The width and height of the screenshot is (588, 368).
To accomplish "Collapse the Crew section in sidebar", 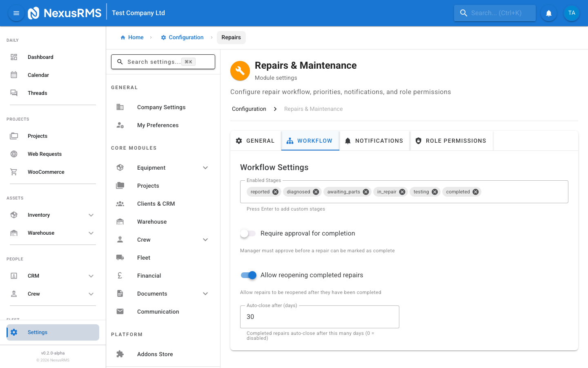I will [91, 294].
